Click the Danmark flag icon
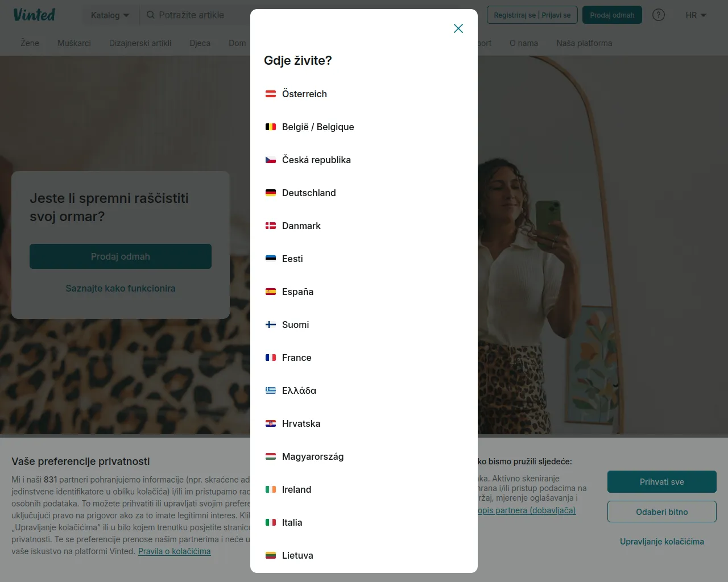This screenshot has height=582, width=728. [271, 226]
